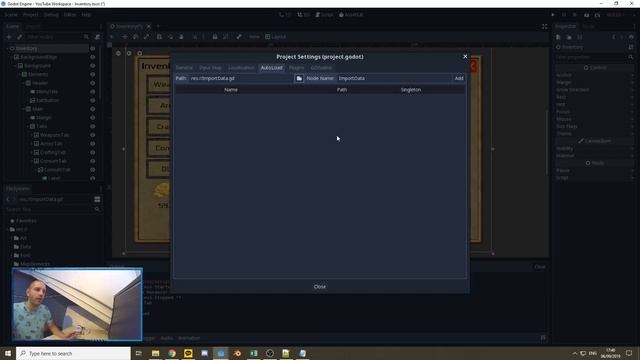Click Add button in AutoLoad tab
Viewport: 640px width, 360px height.
tap(459, 78)
